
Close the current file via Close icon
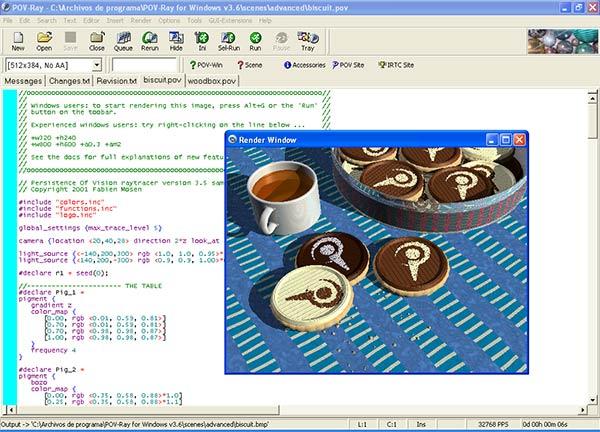[97, 40]
